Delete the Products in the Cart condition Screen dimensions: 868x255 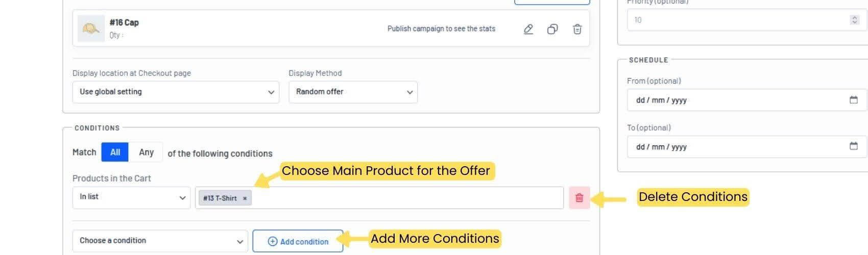pos(580,198)
